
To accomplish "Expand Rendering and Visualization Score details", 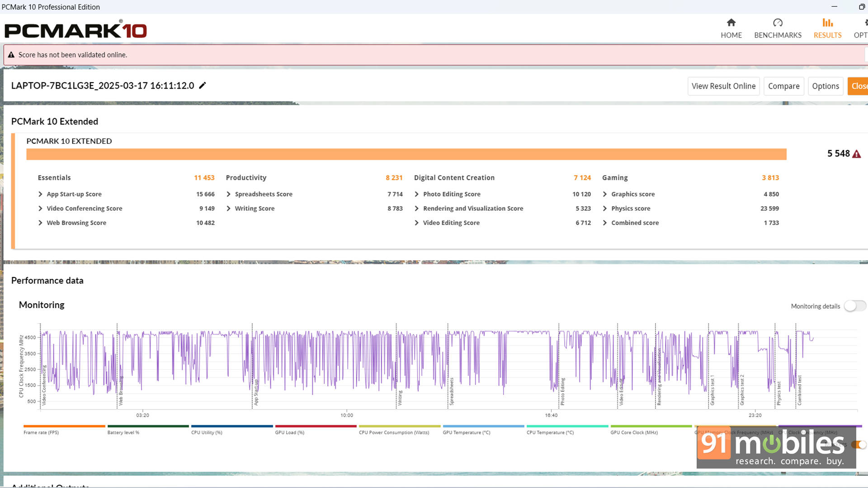I will pyautogui.click(x=416, y=208).
